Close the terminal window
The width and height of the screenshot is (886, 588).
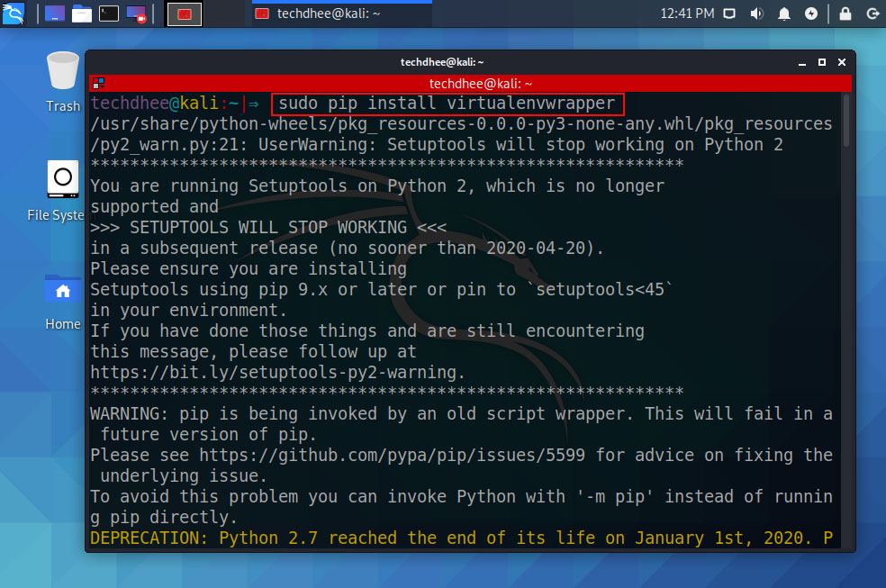click(x=842, y=62)
